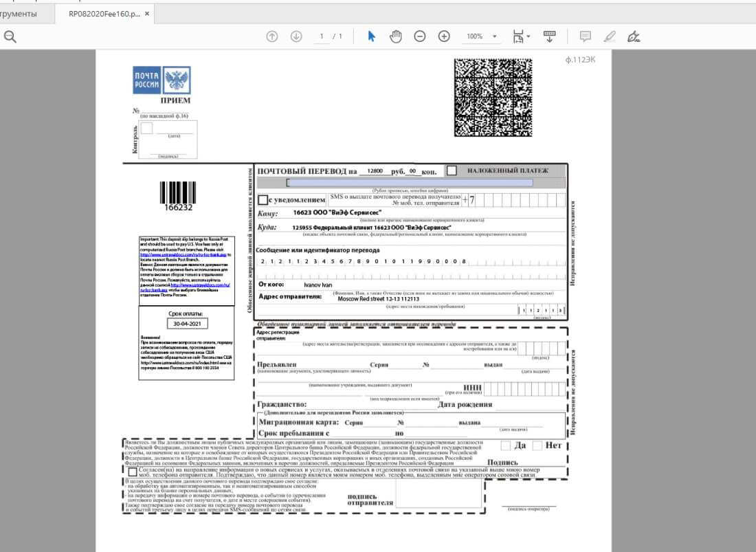Go to next page arrow

point(296,36)
